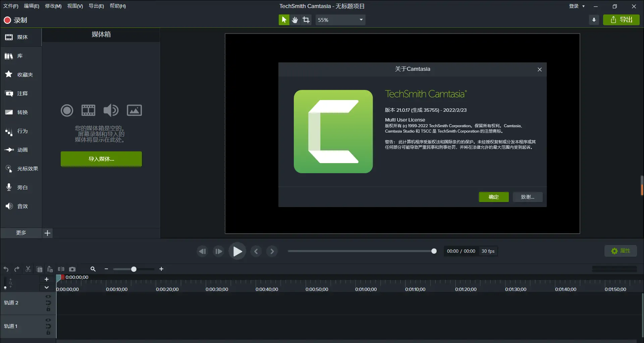The image size is (644, 343).
Task: Toggle visibility eye for 轨道 1
Action: coord(48,320)
